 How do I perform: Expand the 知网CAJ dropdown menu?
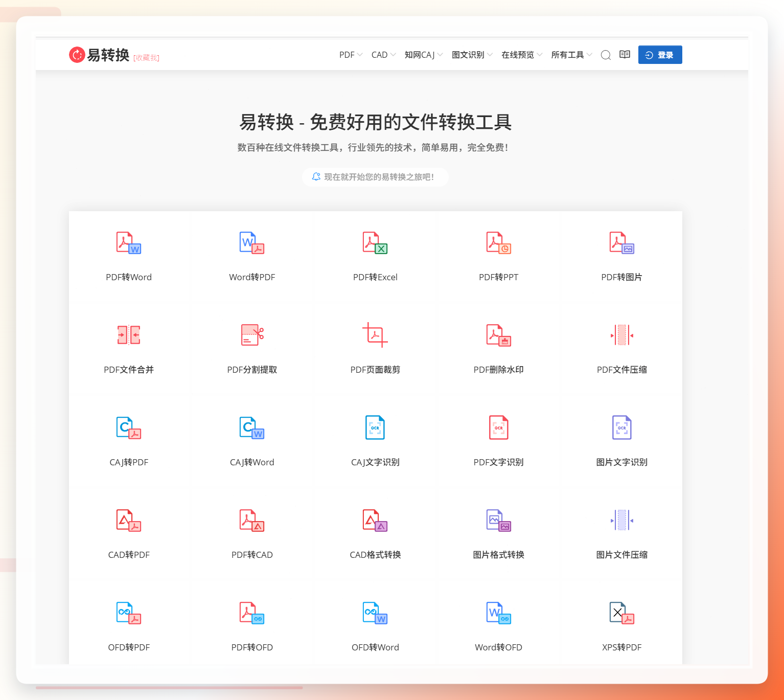coord(424,55)
